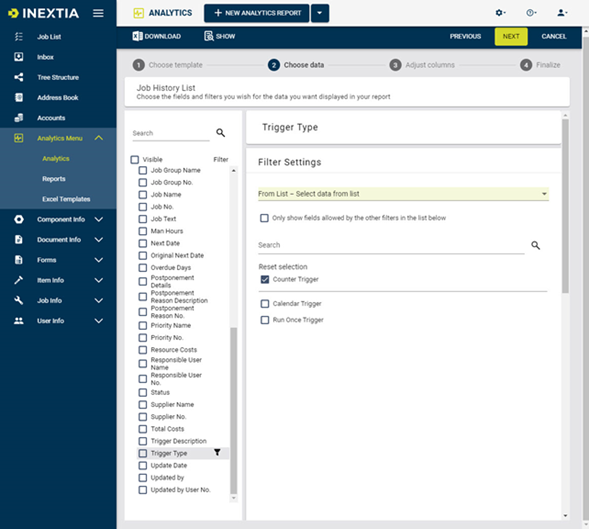589x529 pixels.
Task: Toggle the hamburger sidebar menu
Action: (98, 14)
